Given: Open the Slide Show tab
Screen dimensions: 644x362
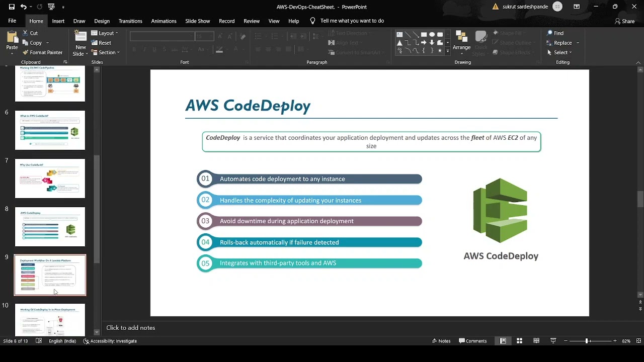Looking at the screenshot, I should (x=198, y=21).
